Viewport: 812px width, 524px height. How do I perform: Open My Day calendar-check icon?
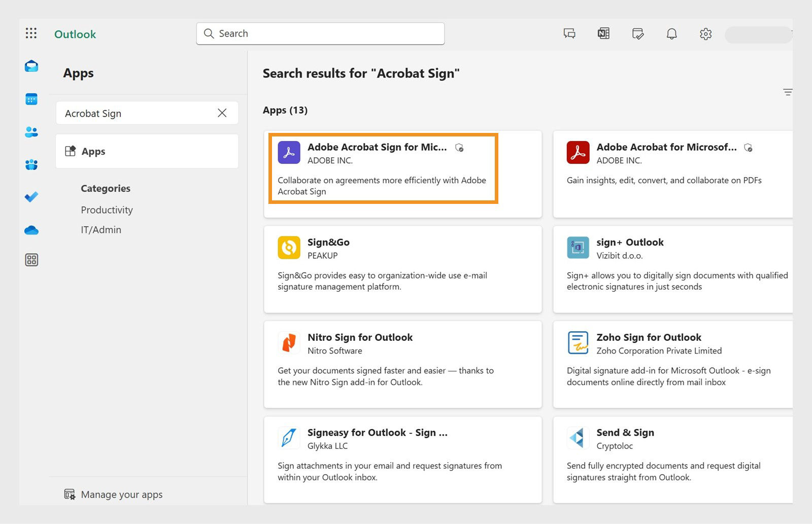[x=638, y=34]
